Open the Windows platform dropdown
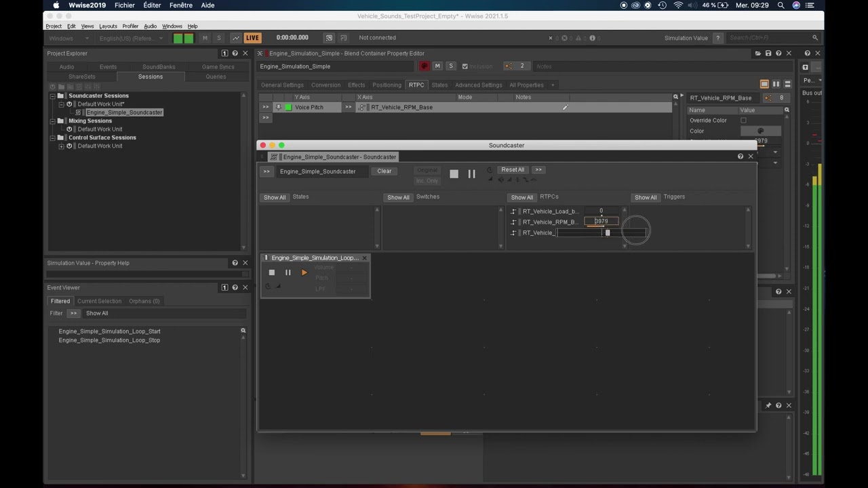This screenshot has height=488, width=868. pos(69,38)
